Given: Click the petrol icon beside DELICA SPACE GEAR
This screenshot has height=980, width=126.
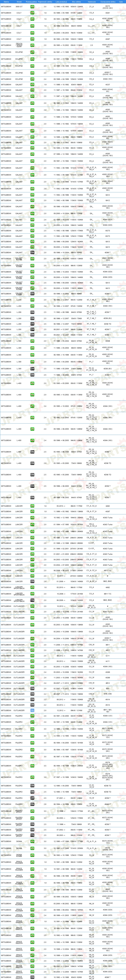Looking at the screenshot, I should [32, 45].
